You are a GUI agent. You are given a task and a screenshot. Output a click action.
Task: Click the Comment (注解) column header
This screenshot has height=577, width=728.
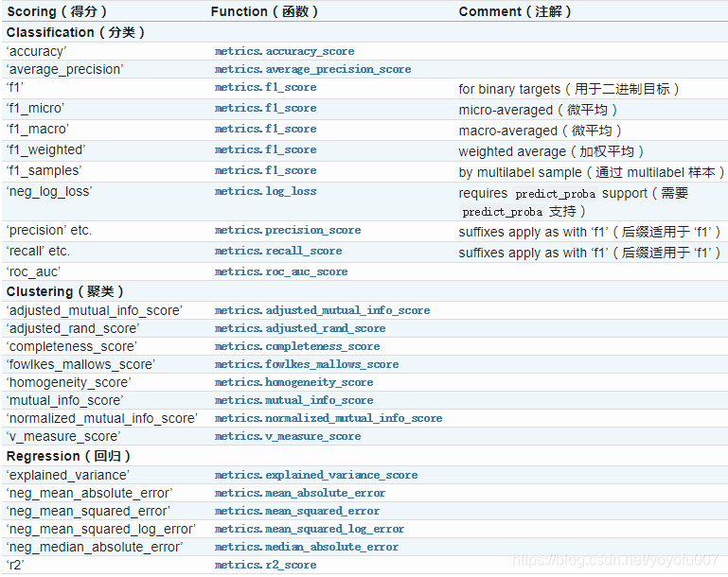click(515, 11)
